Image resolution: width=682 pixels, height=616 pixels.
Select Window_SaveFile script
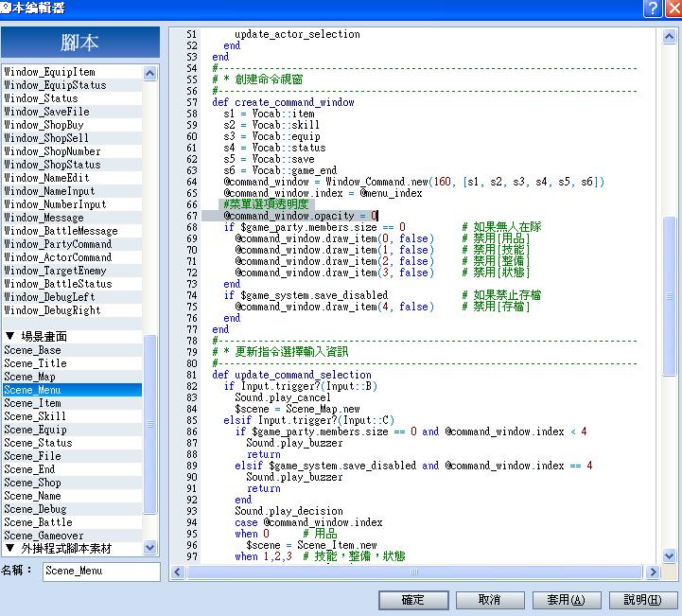pos(72,112)
